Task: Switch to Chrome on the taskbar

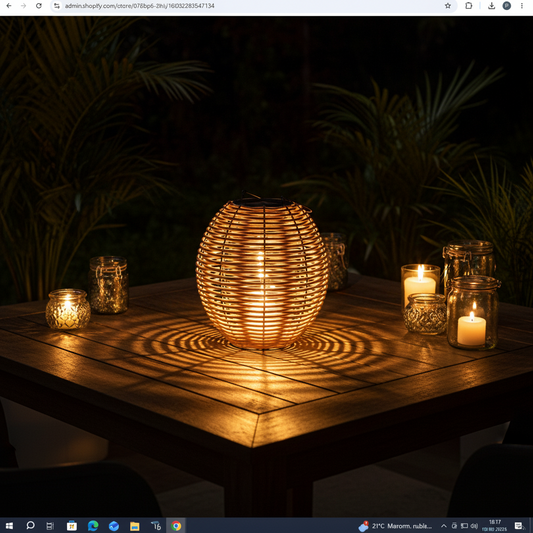Action: click(x=176, y=526)
